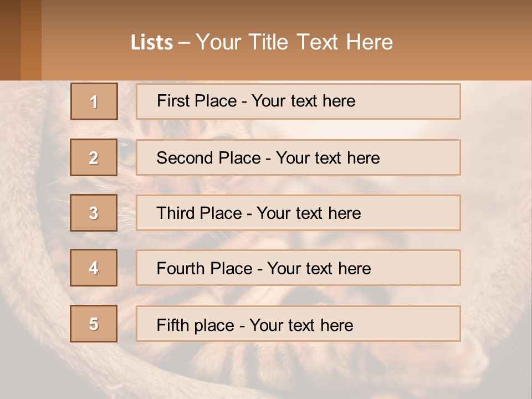This screenshot has height=399, width=532.
Task: Click the number 5 box
Action: click(x=94, y=324)
